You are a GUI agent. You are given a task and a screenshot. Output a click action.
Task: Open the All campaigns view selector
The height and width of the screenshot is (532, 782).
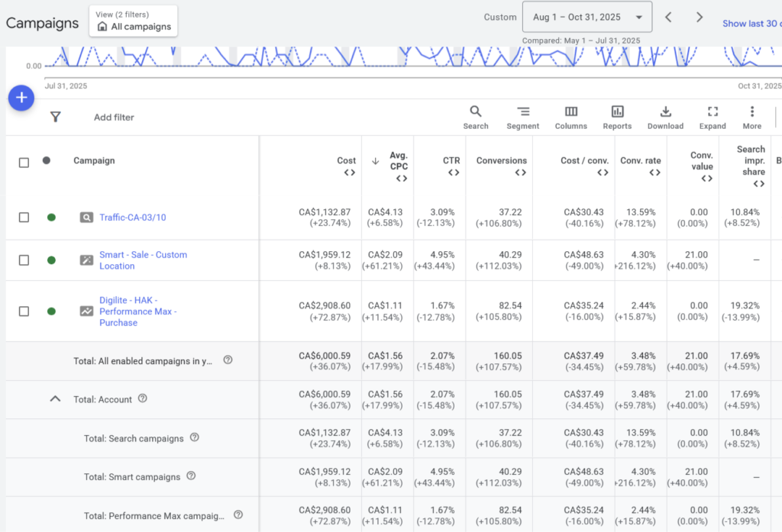133,21
